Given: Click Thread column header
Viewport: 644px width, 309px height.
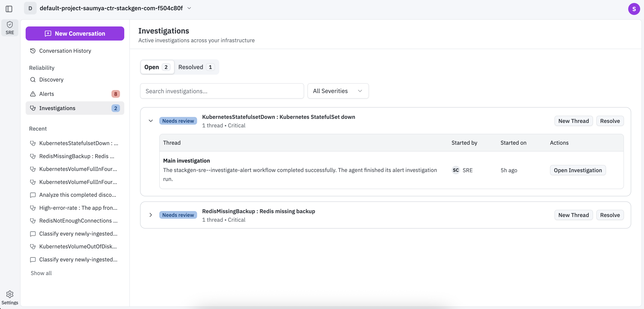Looking at the screenshot, I should click(172, 143).
